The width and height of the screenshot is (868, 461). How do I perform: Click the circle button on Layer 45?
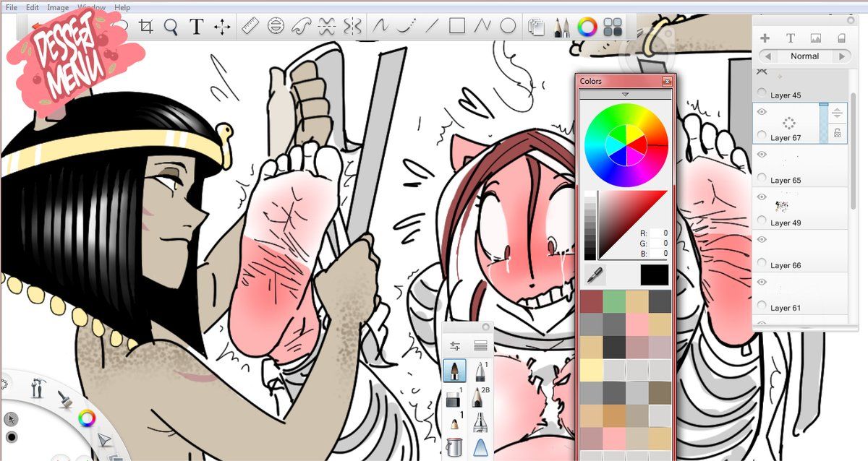click(761, 92)
